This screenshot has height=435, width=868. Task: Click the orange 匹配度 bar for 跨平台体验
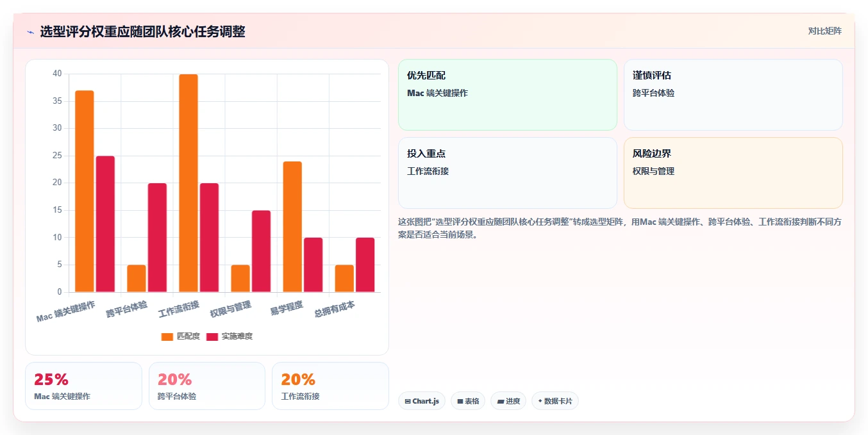click(137, 279)
